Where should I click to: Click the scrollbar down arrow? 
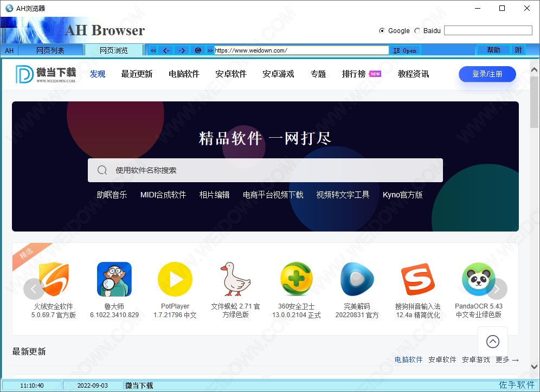point(534,367)
